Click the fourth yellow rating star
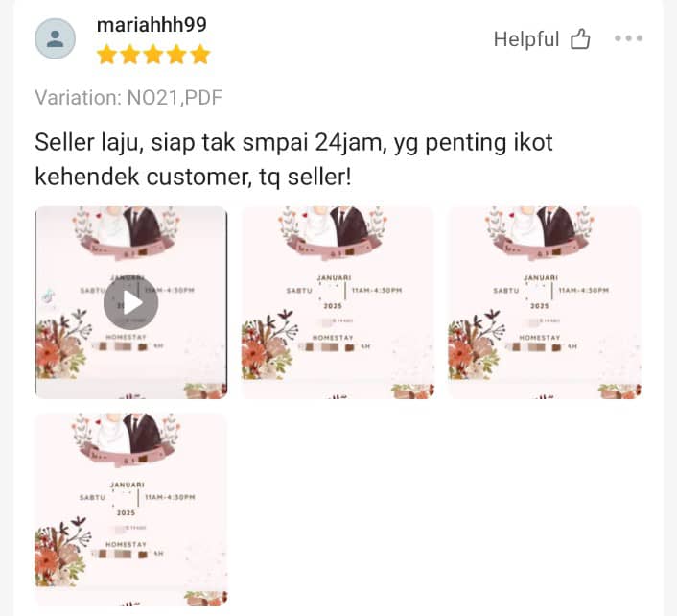This screenshot has width=677, height=616. click(176, 55)
